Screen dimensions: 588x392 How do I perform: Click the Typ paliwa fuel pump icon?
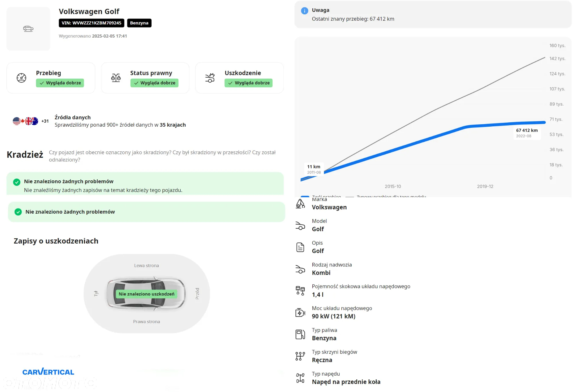click(300, 334)
